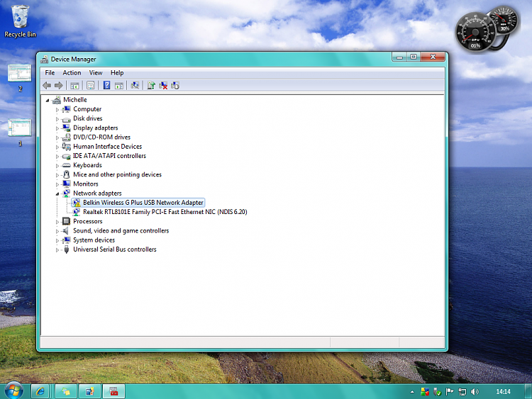This screenshot has height=399, width=532.
Task: Expand the Processors category
Action: click(57, 222)
